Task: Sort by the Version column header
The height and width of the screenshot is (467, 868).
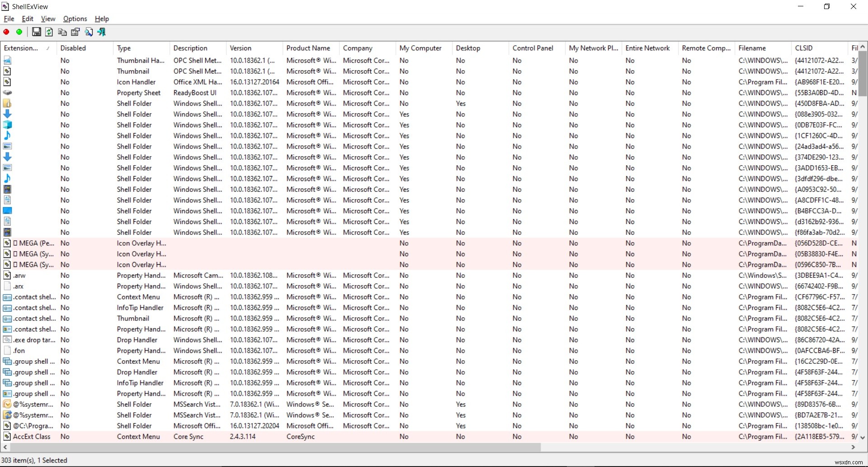Action: pos(254,48)
